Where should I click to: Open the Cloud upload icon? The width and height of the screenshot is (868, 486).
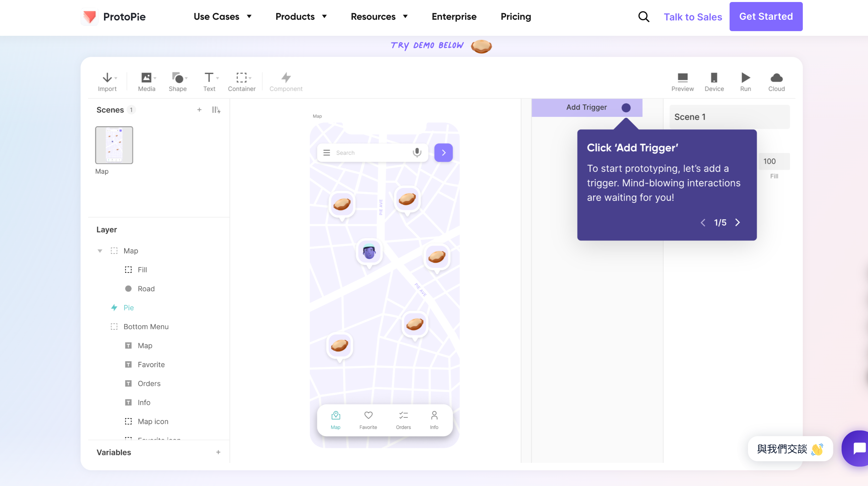pos(776,78)
